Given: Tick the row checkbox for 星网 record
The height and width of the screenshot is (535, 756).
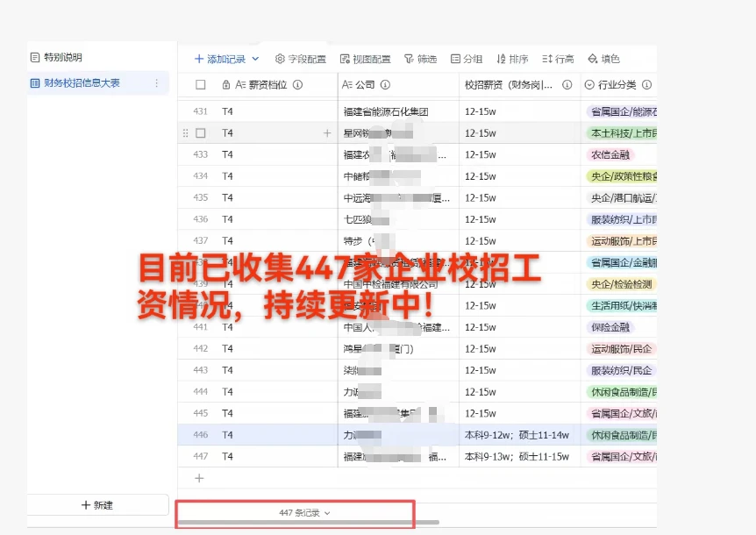Looking at the screenshot, I should [201, 133].
